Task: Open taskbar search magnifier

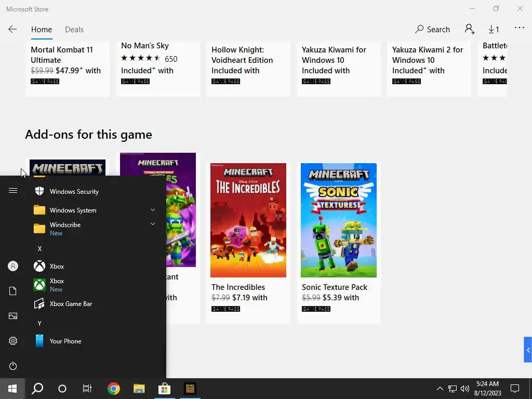Action: point(37,389)
